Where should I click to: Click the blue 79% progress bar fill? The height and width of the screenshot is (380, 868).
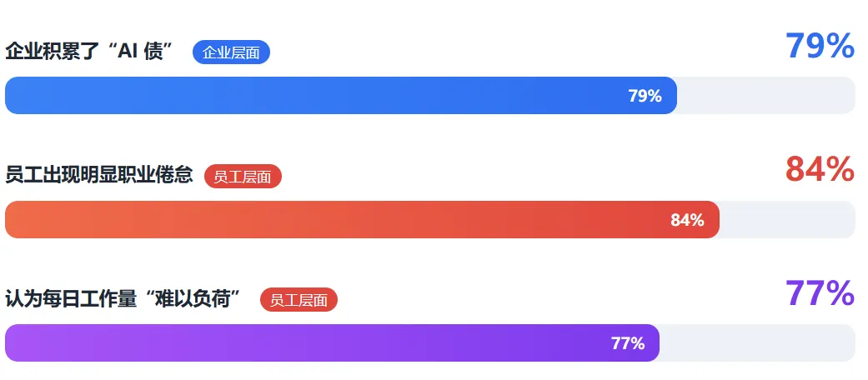click(x=341, y=95)
